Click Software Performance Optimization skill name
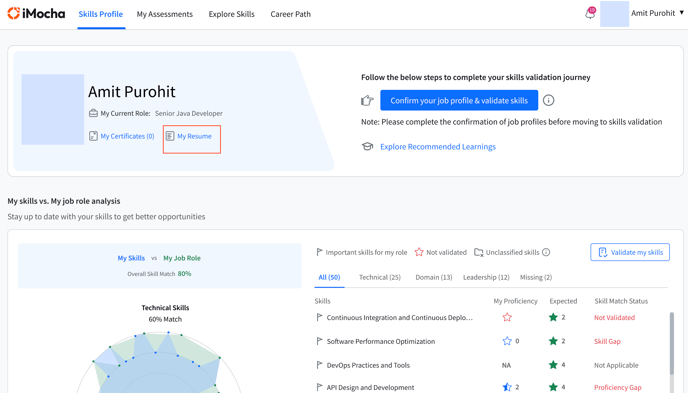688x393 pixels. click(381, 341)
